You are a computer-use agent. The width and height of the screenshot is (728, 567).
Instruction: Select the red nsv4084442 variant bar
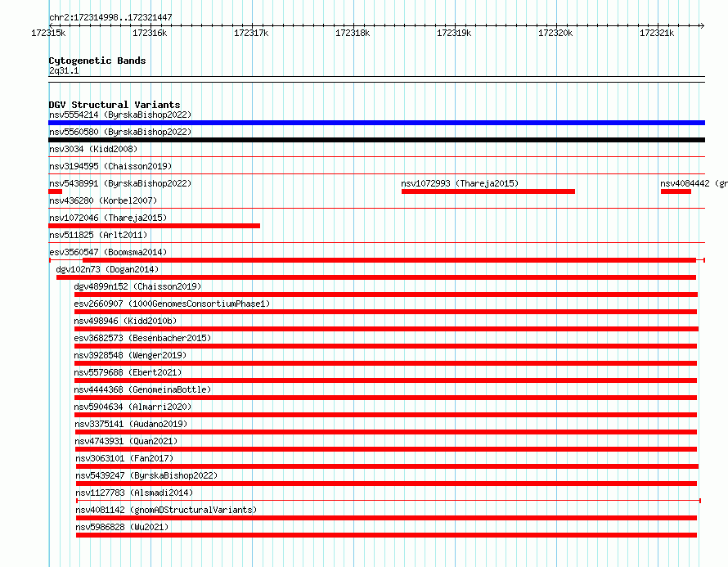click(676, 191)
